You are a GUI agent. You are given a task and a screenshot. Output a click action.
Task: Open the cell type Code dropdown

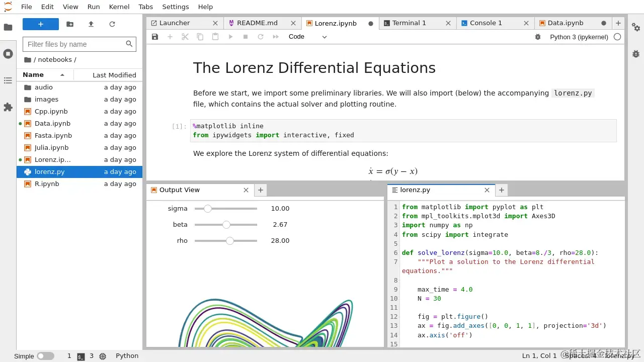308,37
